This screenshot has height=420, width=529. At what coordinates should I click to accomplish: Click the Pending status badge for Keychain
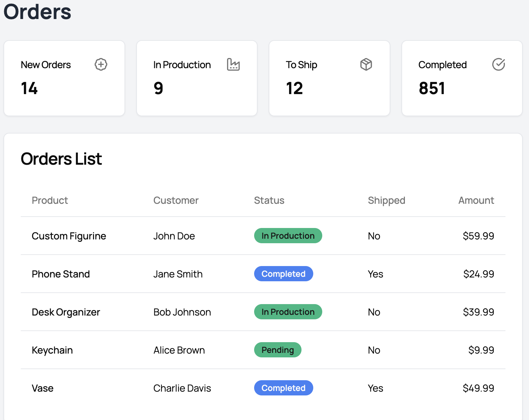tap(278, 350)
